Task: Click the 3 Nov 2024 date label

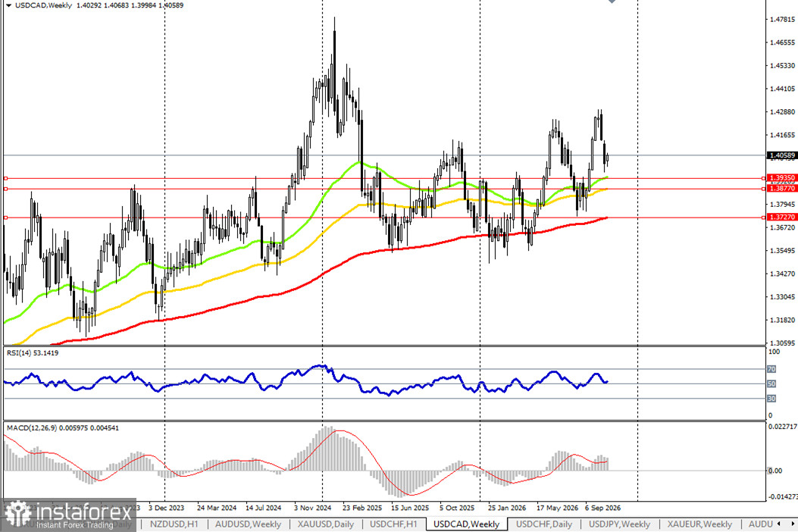Action: tap(312, 508)
